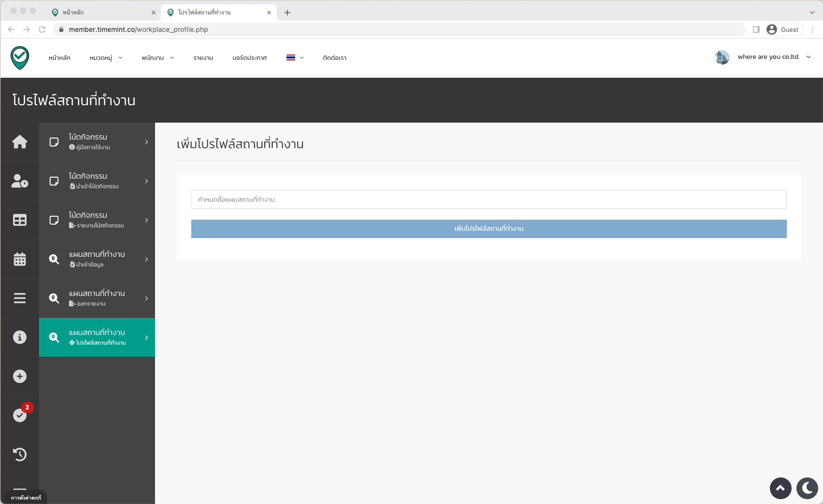Viewport: 823px width, 504px height.
Task: Click chevron on นำเข้าโน้ตกิจกรรม row
Action: 146,181
